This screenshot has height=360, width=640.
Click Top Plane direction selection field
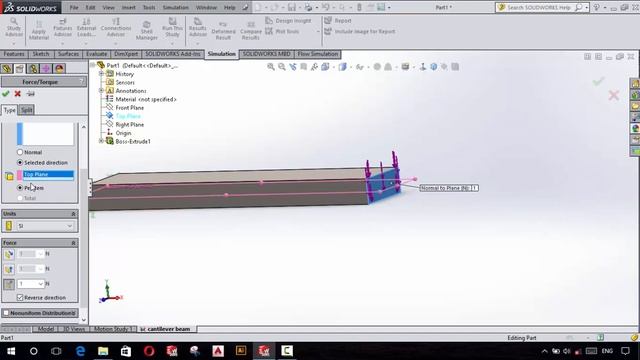pos(49,176)
